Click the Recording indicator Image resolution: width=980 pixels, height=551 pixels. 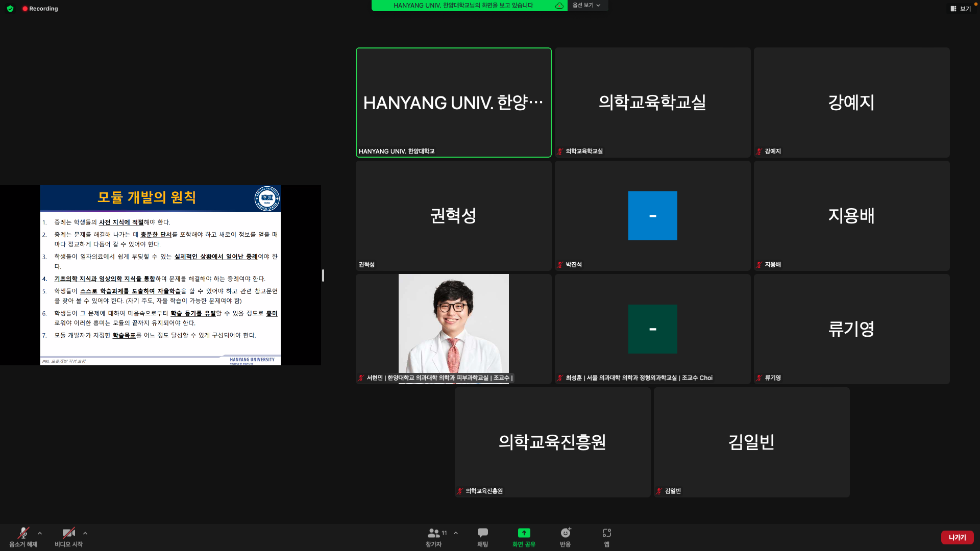(x=40, y=9)
